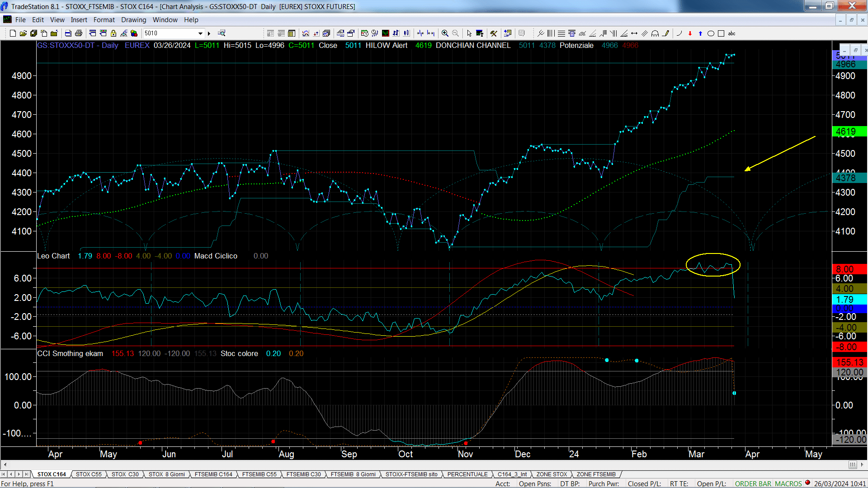The image size is (868, 488).
Task: Open the Insert menu
Action: tap(79, 20)
